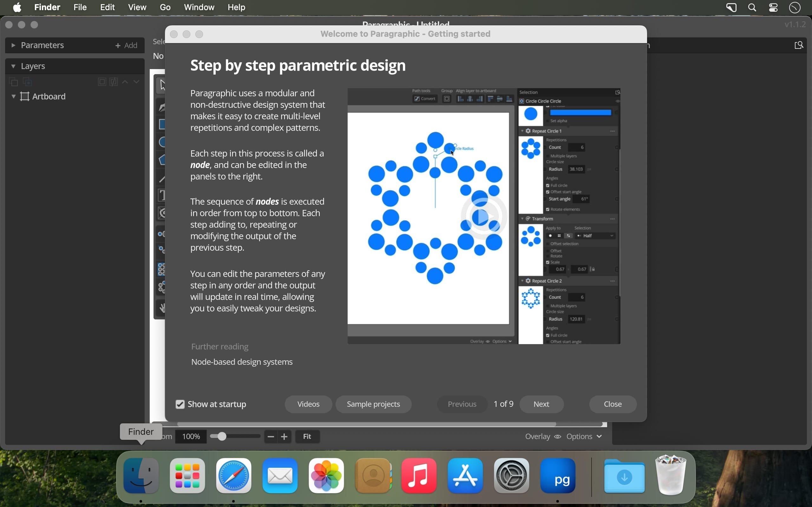Click the zoom out minus icon

click(x=271, y=437)
